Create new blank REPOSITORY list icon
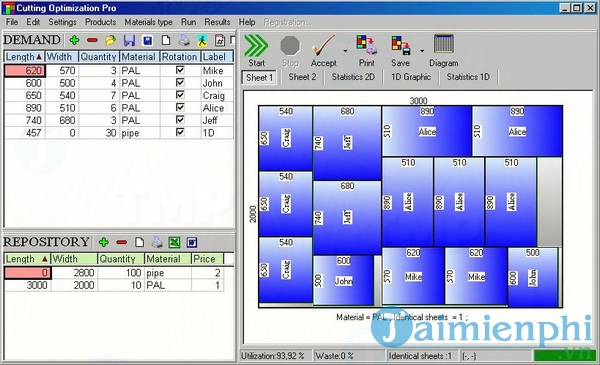600x365 pixels. click(140, 242)
